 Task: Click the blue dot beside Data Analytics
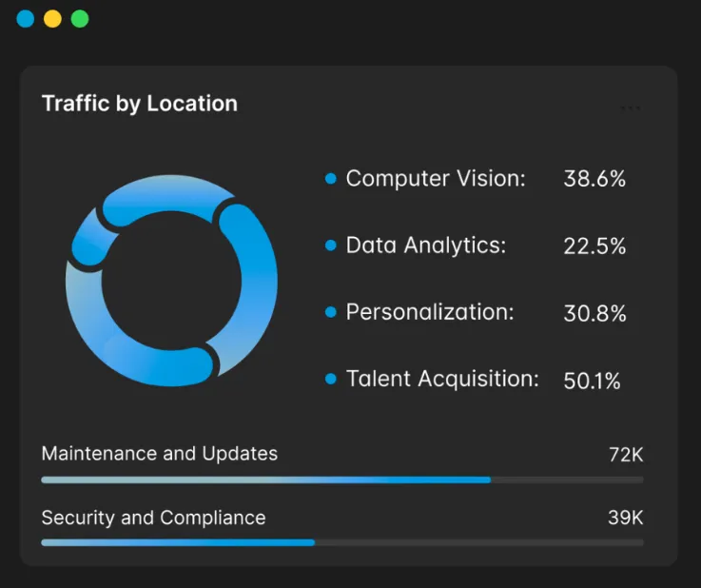[331, 245]
